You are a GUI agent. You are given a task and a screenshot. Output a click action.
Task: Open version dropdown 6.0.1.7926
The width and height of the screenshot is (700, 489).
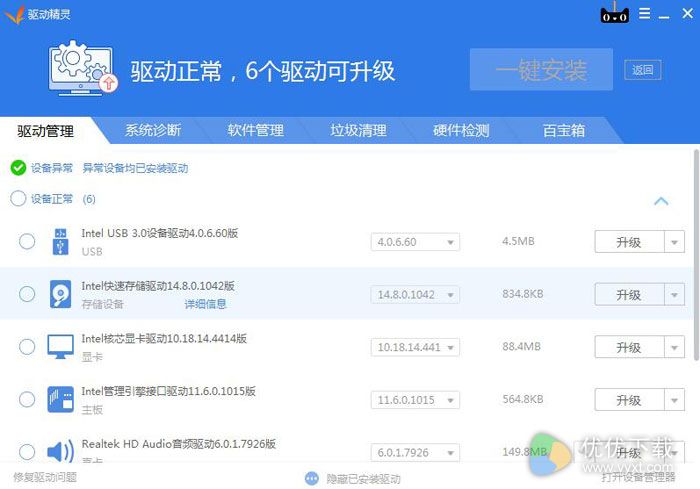tap(415, 453)
